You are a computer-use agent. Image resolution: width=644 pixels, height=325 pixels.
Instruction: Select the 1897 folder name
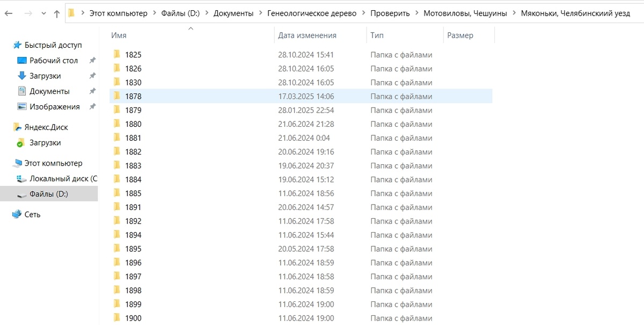coord(133,277)
